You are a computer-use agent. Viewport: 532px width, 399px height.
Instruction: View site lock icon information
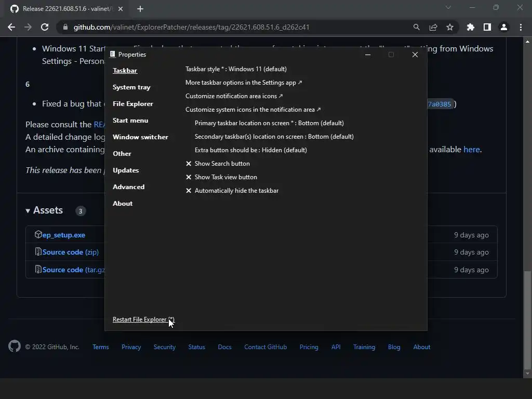click(x=65, y=27)
